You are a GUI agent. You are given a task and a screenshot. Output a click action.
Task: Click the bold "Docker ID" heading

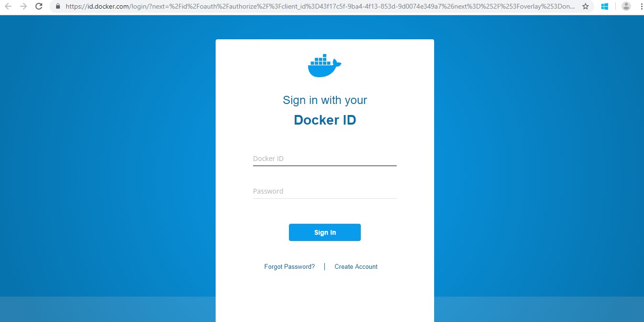(324, 120)
